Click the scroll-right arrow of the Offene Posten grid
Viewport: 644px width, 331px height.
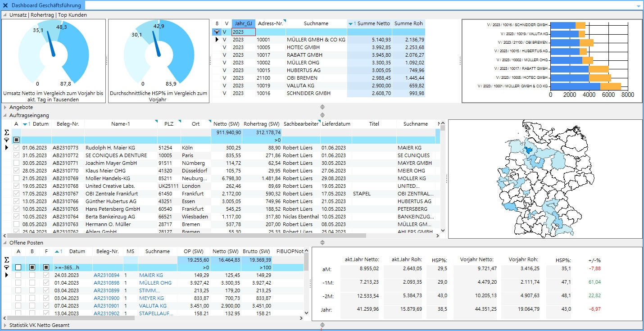point(301,318)
